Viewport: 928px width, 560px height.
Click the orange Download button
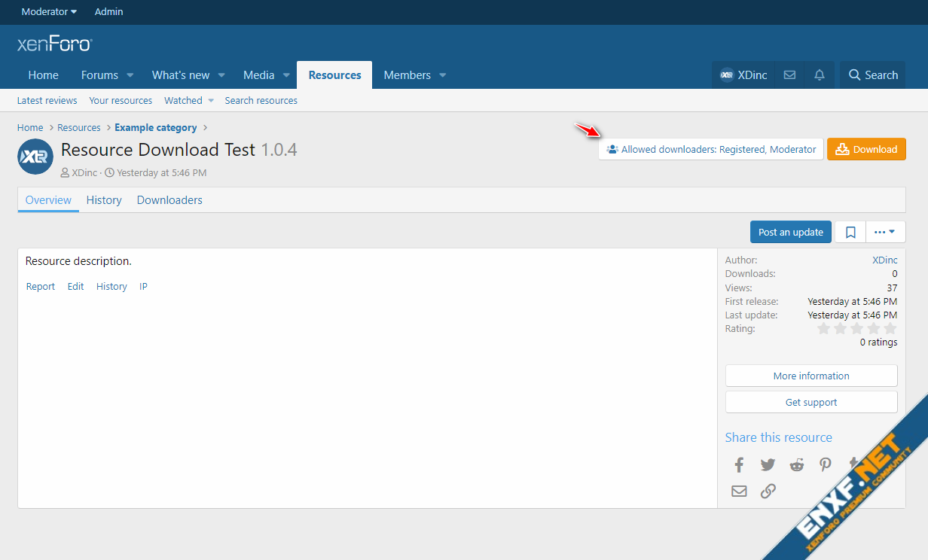tap(866, 149)
